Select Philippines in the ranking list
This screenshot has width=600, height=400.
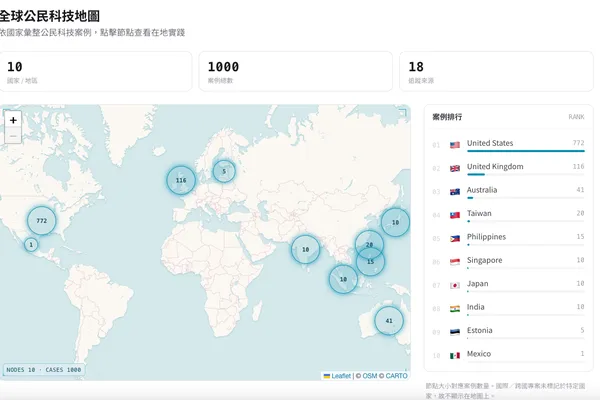509,238
